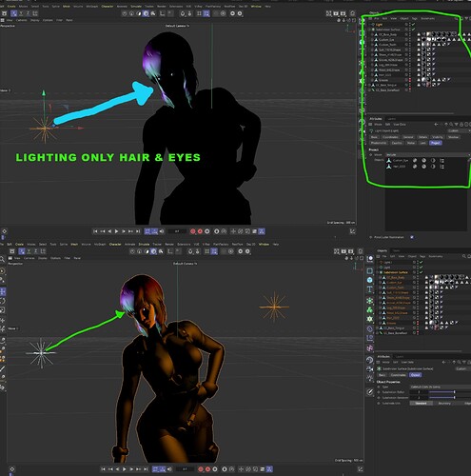Viewport: 471px width, 476px height.
Task: Click go-to-start in the upper screenshot's timeline controls
Action: pos(95,231)
